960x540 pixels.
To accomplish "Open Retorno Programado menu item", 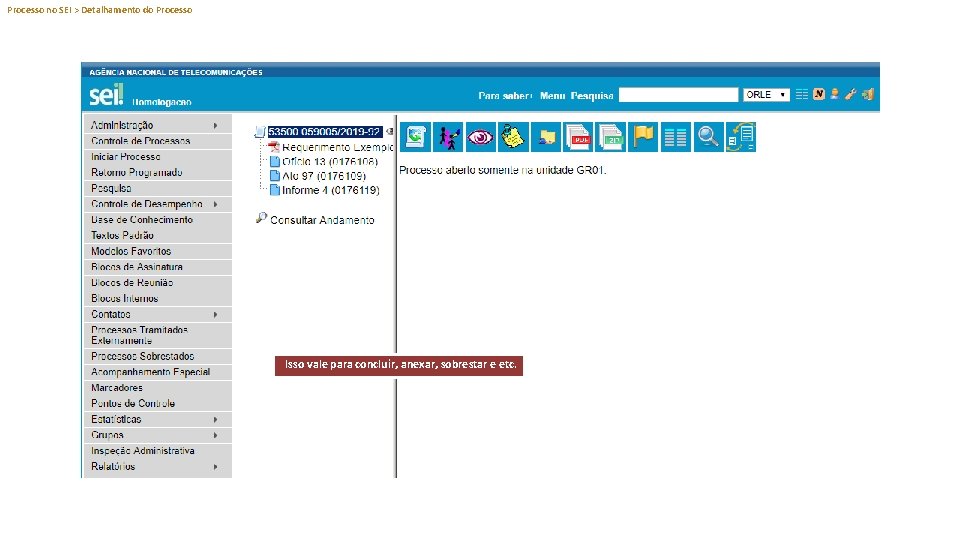I will point(157,173).
